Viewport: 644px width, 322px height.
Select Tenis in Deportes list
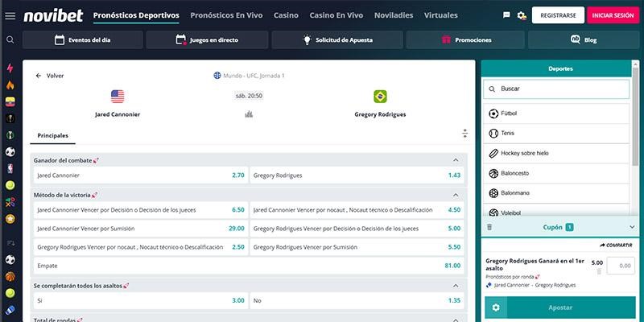(556, 134)
